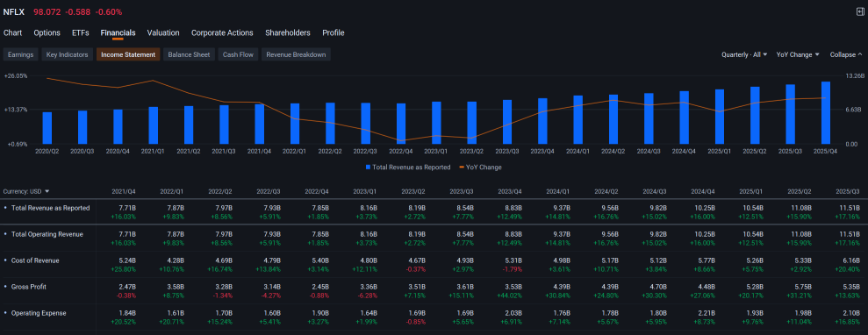Click Gross Profit 5.75B value
868x335 pixels.
pyautogui.click(x=802, y=287)
